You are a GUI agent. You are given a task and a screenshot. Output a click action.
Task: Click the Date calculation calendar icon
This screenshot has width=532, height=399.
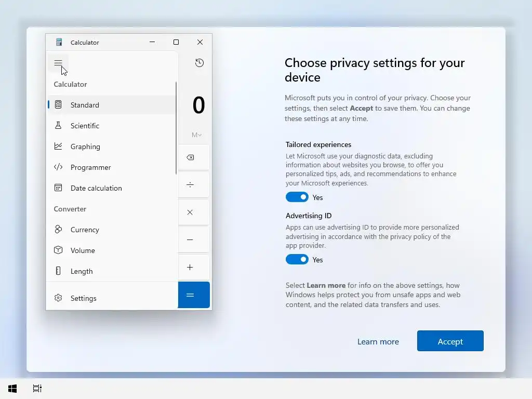pyautogui.click(x=58, y=188)
